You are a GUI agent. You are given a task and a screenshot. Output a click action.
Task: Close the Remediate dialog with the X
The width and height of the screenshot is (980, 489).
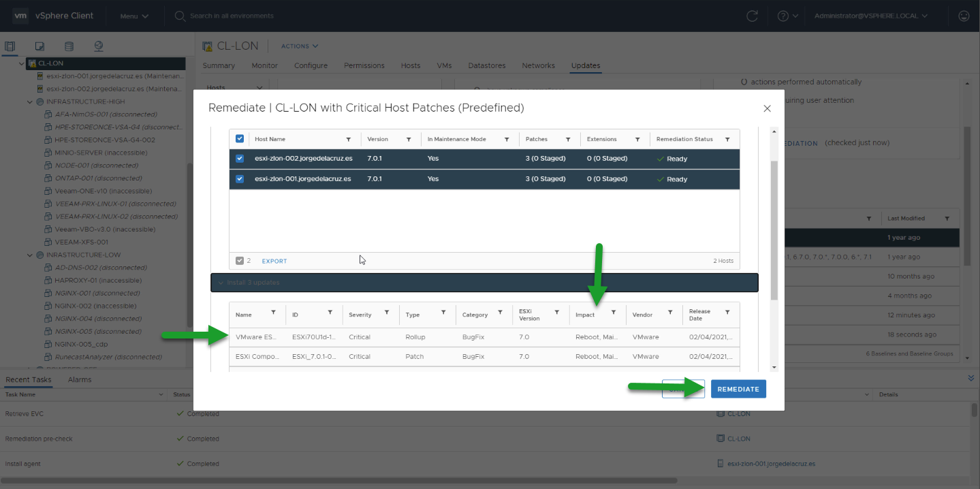pos(767,108)
